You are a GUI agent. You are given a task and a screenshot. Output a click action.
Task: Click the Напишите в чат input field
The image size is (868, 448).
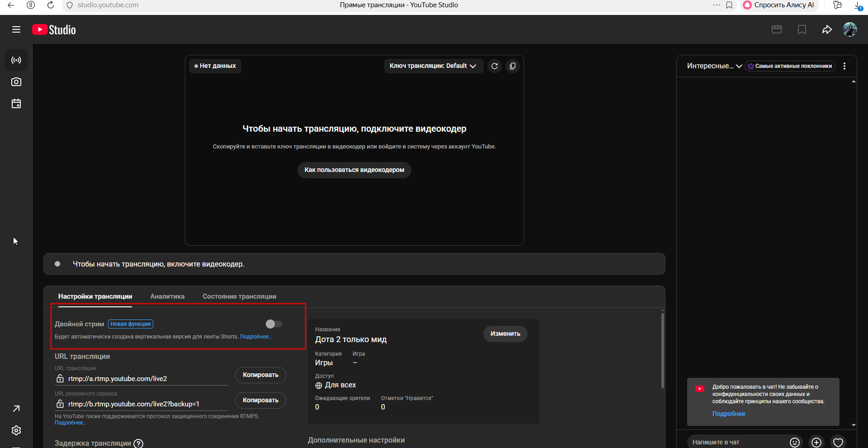point(737,442)
